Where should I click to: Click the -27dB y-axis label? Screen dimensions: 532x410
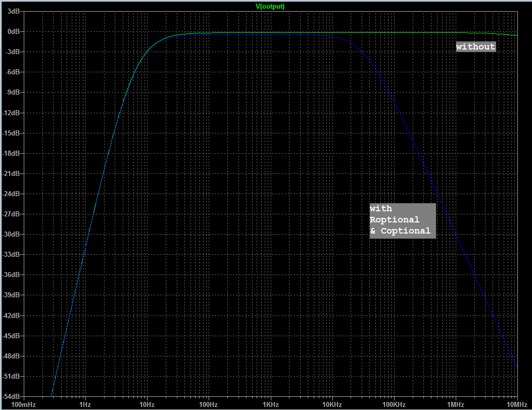click(11, 214)
